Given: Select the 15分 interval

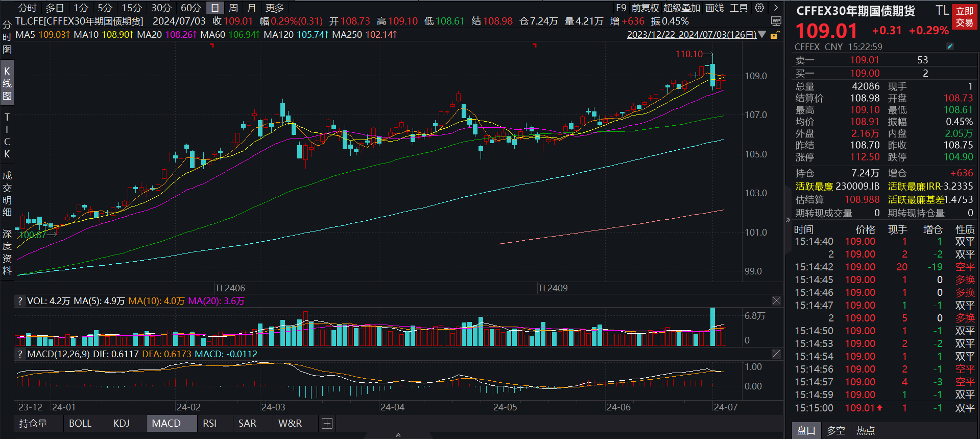Looking at the screenshot, I should pos(132,8).
